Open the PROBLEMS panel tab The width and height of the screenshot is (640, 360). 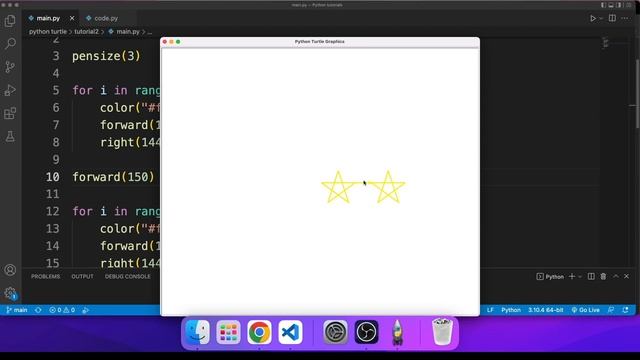(x=45, y=276)
